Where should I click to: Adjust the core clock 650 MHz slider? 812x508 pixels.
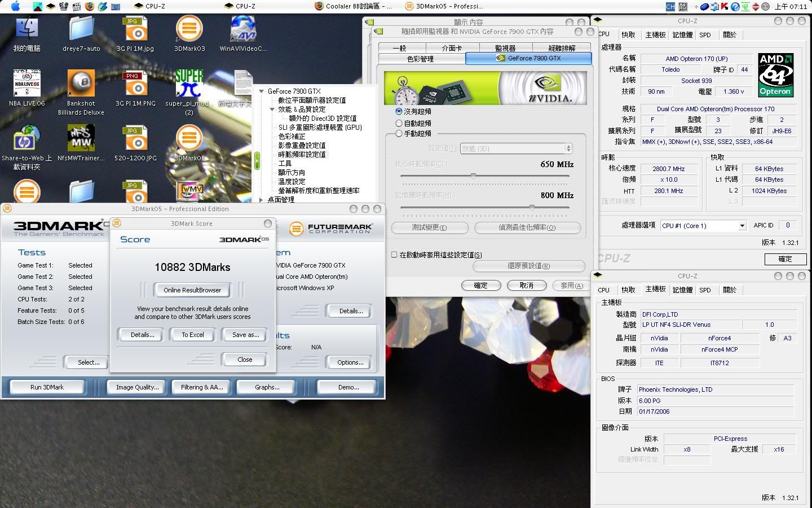pyautogui.click(x=473, y=176)
